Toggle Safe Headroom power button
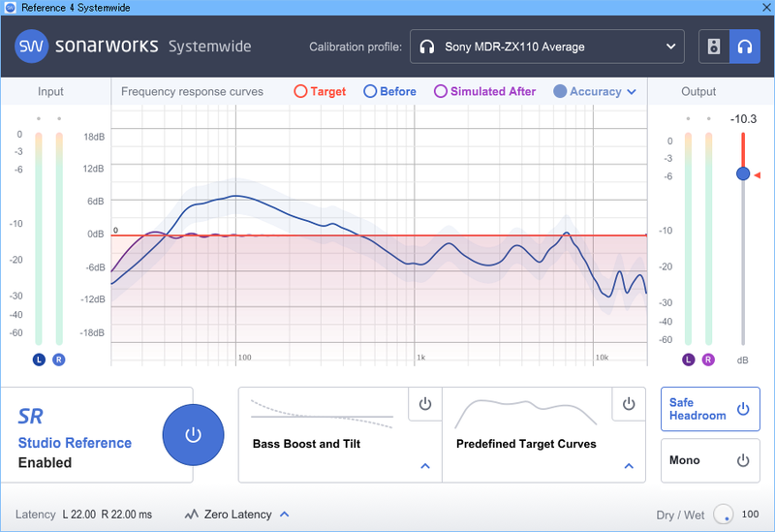The height and width of the screenshot is (532, 775). (743, 409)
